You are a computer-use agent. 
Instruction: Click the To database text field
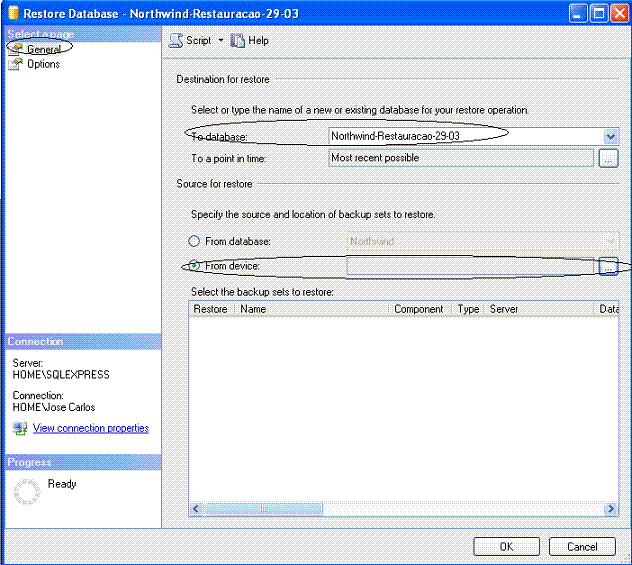[466, 136]
